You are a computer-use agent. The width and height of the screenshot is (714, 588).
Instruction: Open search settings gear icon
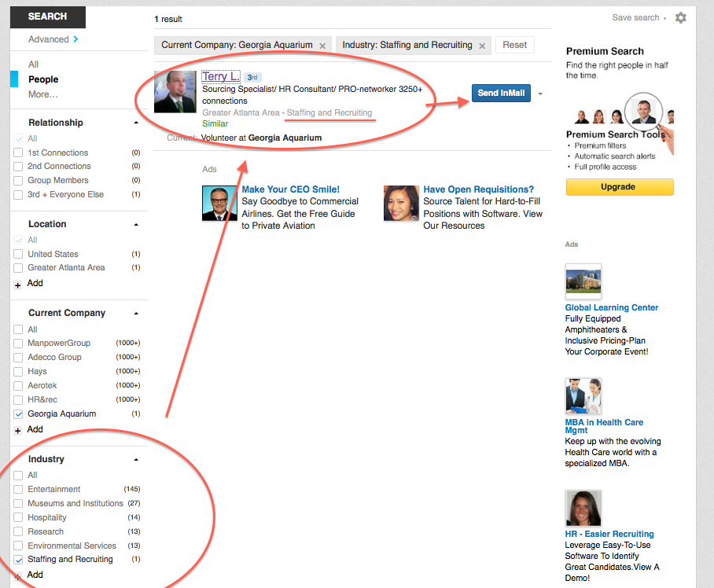click(x=680, y=18)
